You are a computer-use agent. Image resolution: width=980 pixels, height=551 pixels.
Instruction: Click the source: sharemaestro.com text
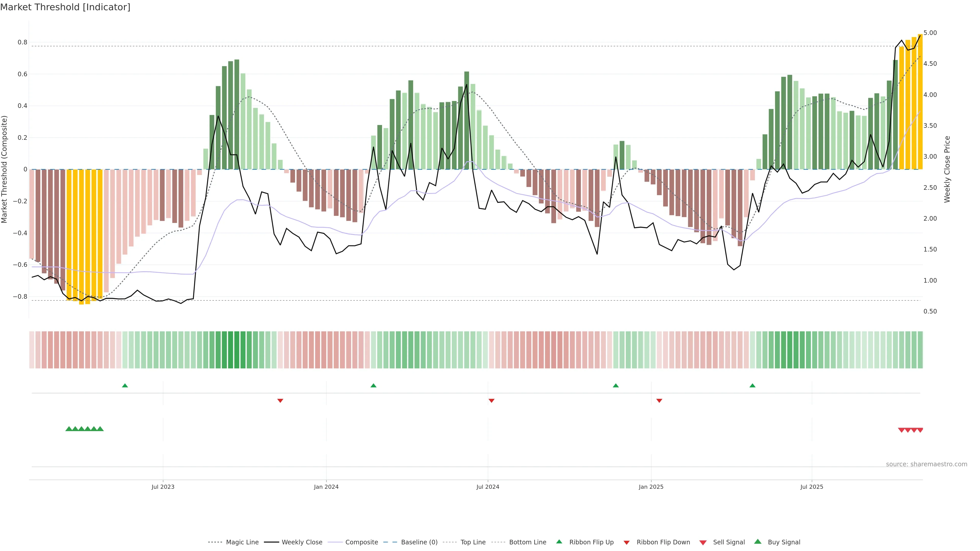point(926,464)
